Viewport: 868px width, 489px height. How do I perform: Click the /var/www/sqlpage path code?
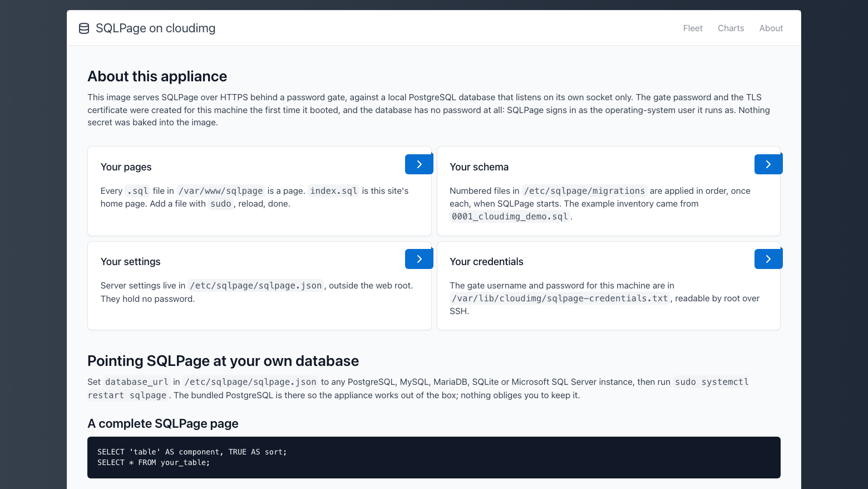point(221,191)
